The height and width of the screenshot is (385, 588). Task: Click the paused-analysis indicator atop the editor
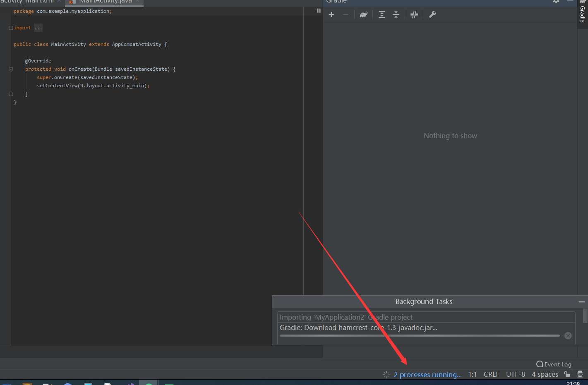319,11
